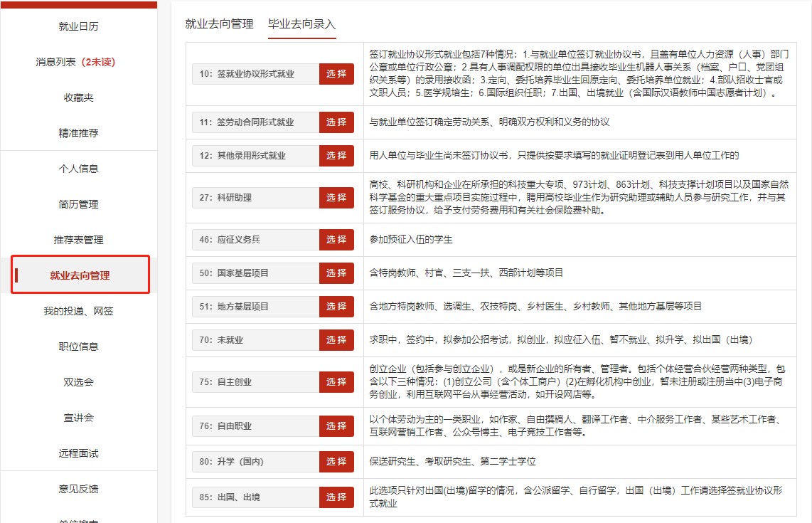Click 选择 beside 出国、出境

pyautogui.click(x=336, y=497)
